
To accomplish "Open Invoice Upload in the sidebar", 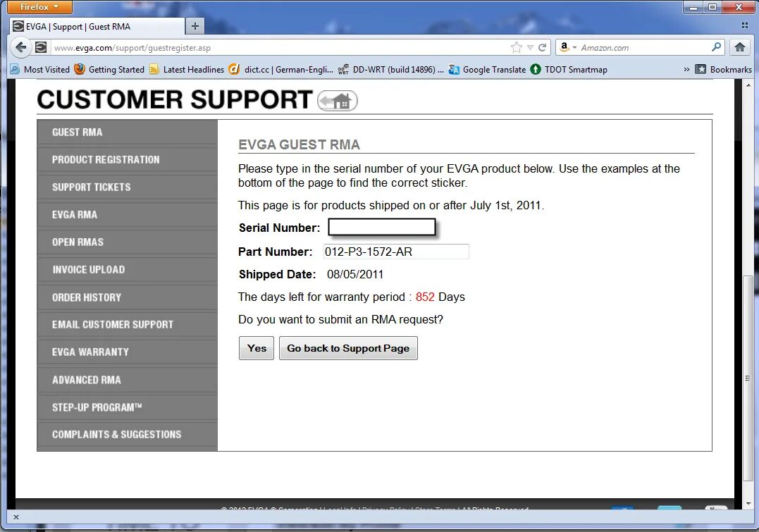I will tap(128, 270).
